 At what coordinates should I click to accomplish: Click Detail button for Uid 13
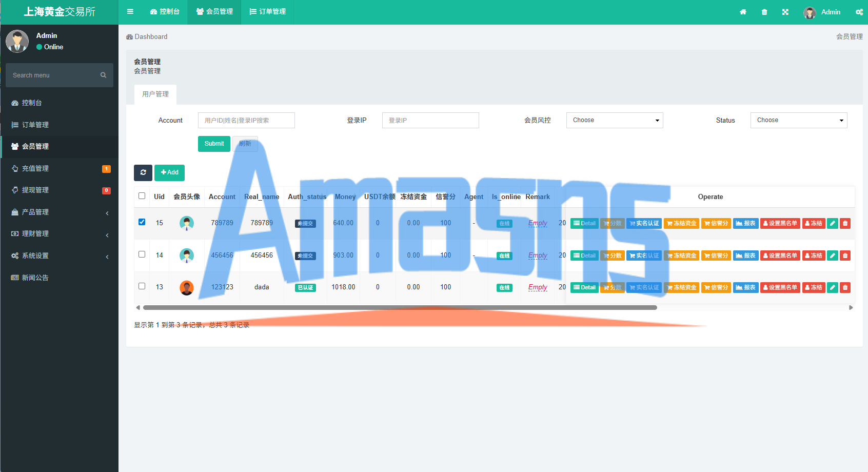pos(584,287)
